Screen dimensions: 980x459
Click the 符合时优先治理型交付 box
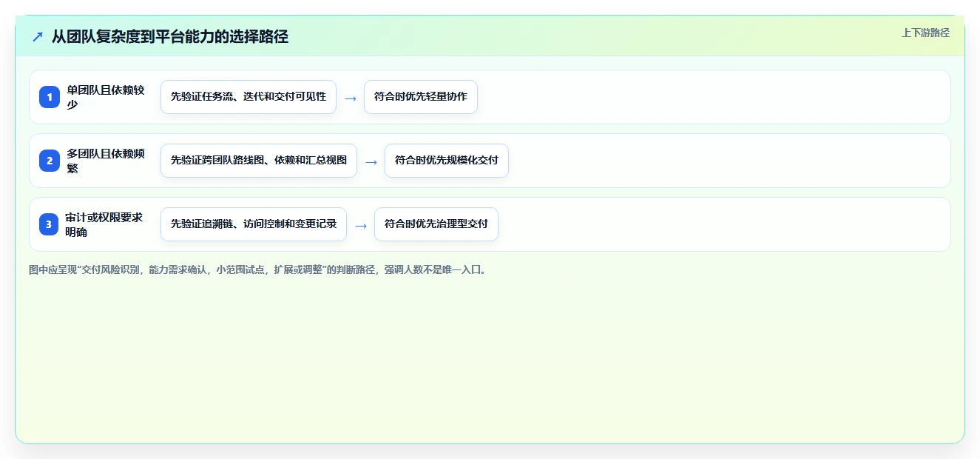coord(436,224)
